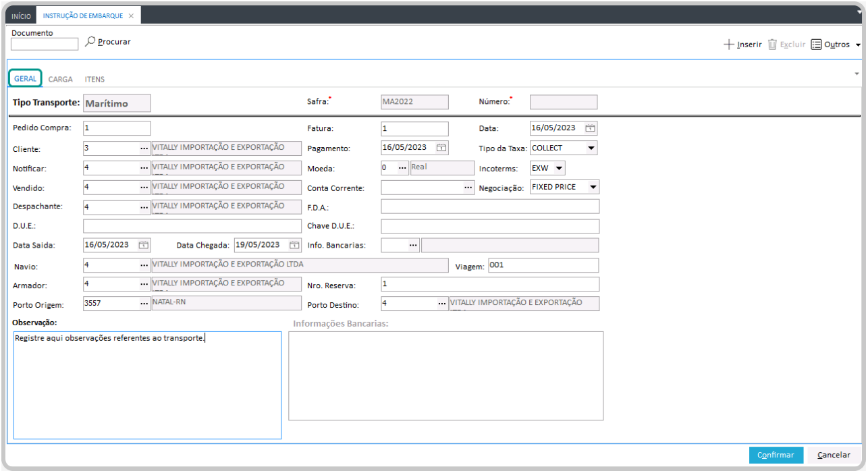Click ellipsis lookup button for Cliente

144,148
